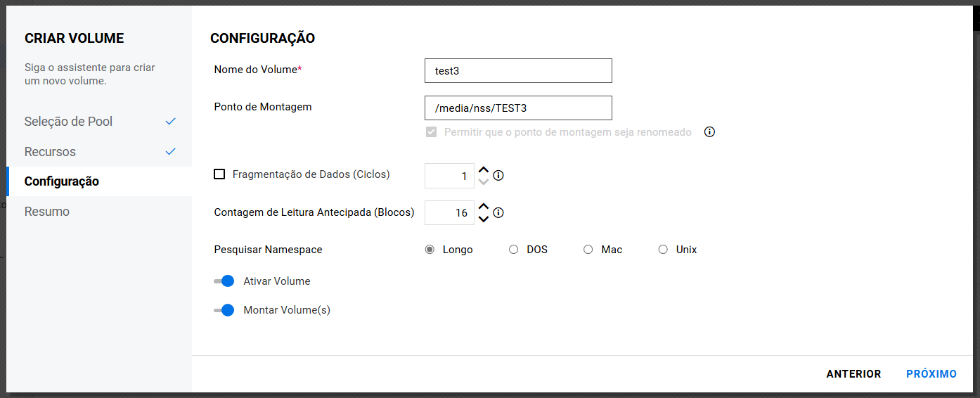The height and width of the screenshot is (398, 980).
Task: Click info icon for Contagem de Leitura Antecipada
Action: coord(498,212)
